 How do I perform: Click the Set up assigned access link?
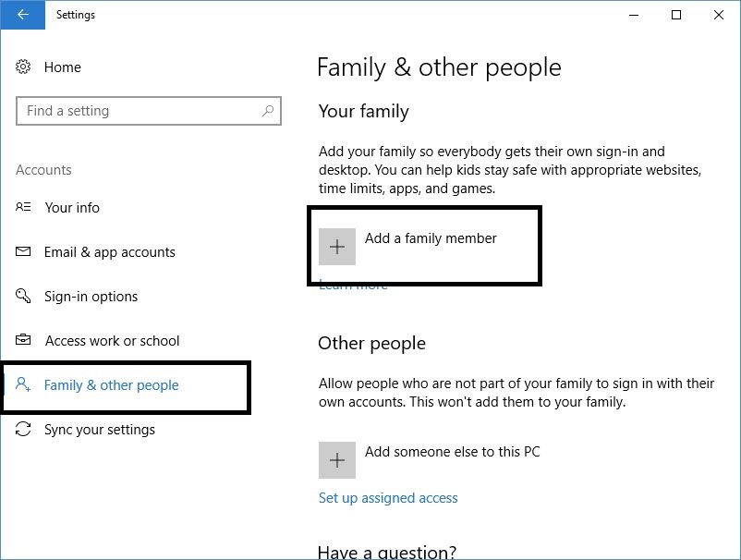point(388,497)
